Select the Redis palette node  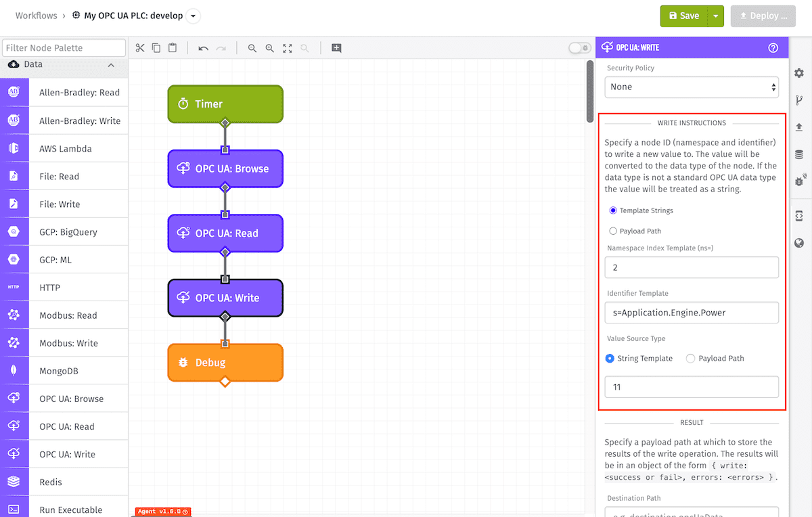click(64, 482)
